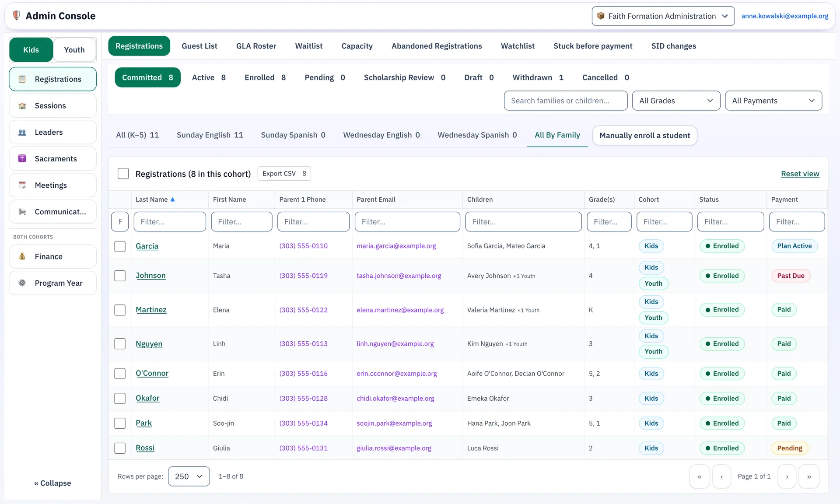Open the All Payments dropdown
Viewport: 840px width, 504px height.
(x=773, y=101)
